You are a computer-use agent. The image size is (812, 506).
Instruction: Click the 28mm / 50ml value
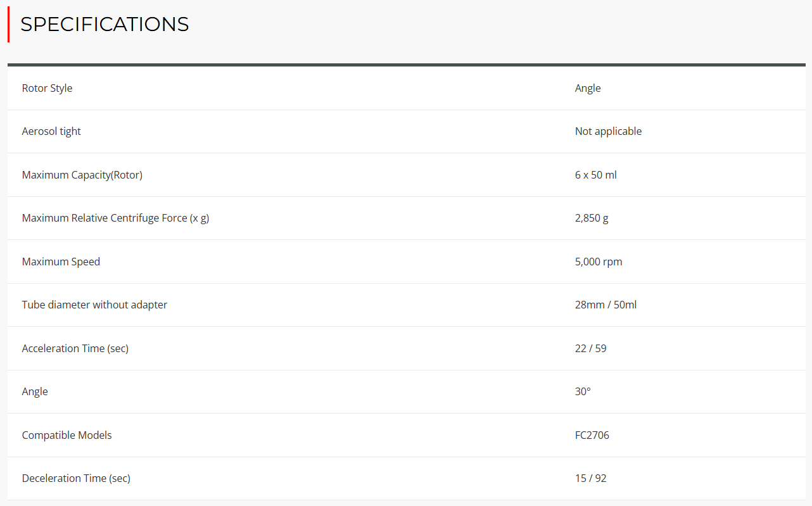606,305
